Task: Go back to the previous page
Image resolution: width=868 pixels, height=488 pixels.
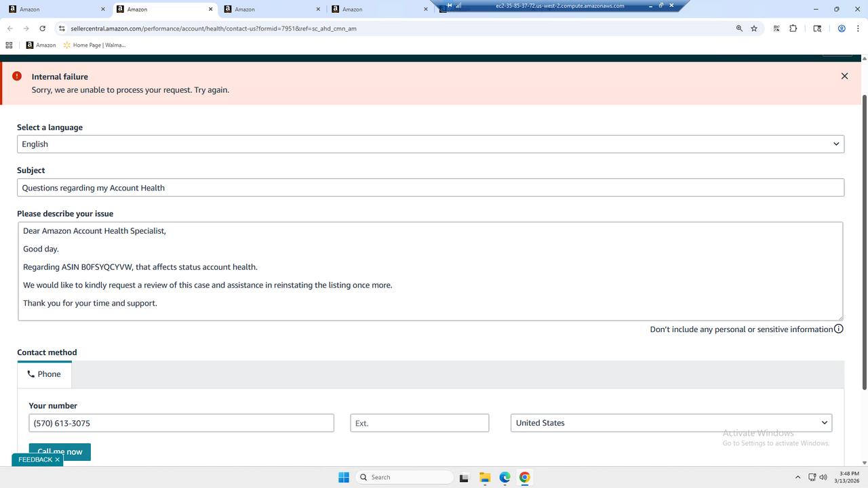Action: coord(9,28)
